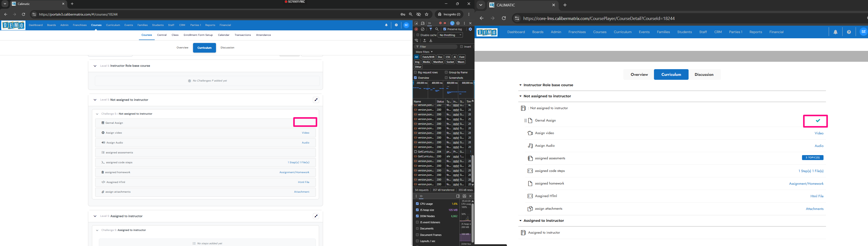Stop recording network log in DevTools
The width and height of the screenshot is (868, 246).
[416, 29]
